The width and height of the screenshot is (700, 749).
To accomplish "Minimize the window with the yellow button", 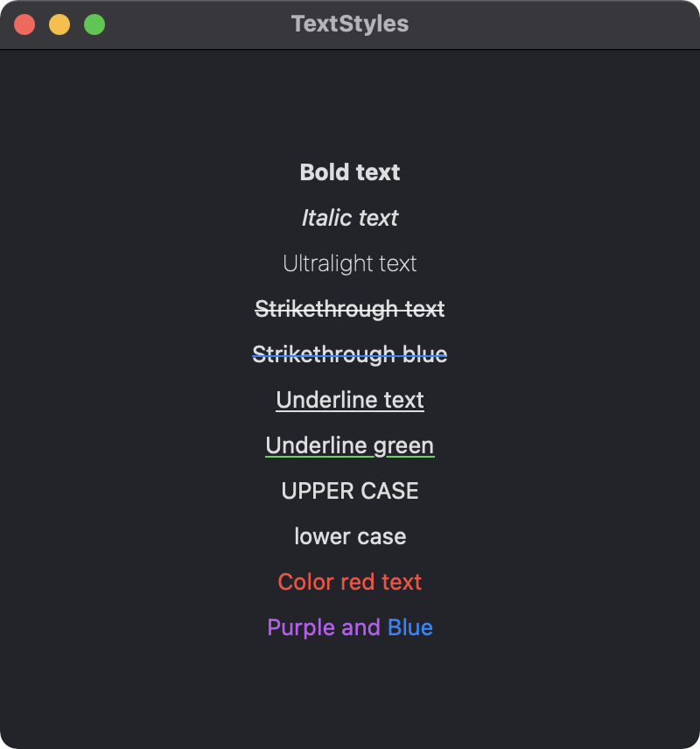I will pos(59,24).
